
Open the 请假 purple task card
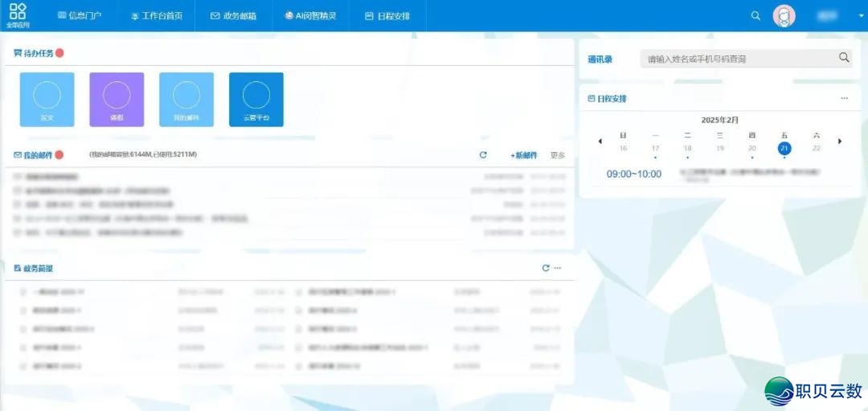click(x=117, y=100)
